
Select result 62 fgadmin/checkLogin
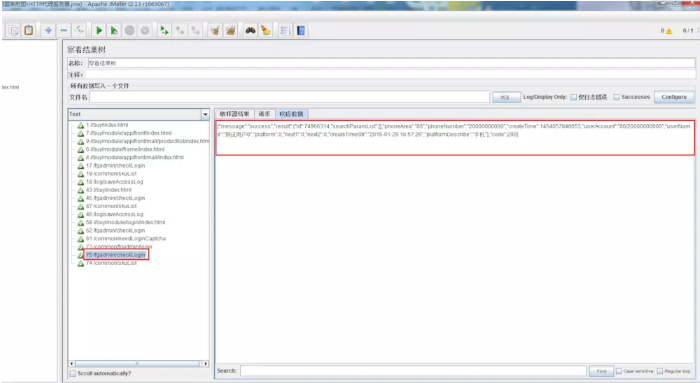(x=115, y=230)
